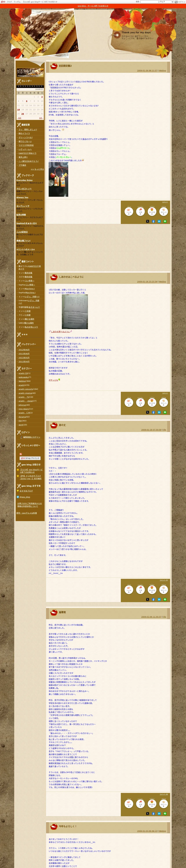Open the @goo_blog Twitter link in the sidebar

[25, 497]
